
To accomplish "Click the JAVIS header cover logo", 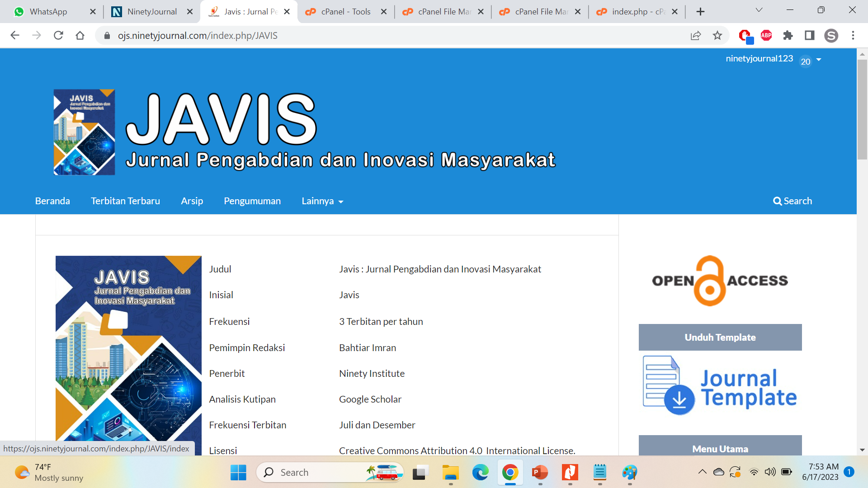I will 84,132.
